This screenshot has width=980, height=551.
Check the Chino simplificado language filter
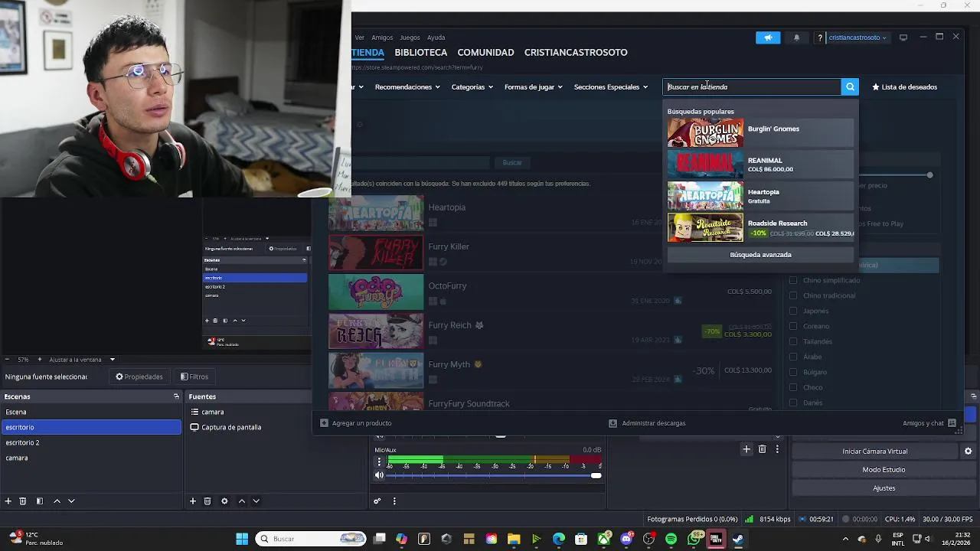(x=793, y=280)
